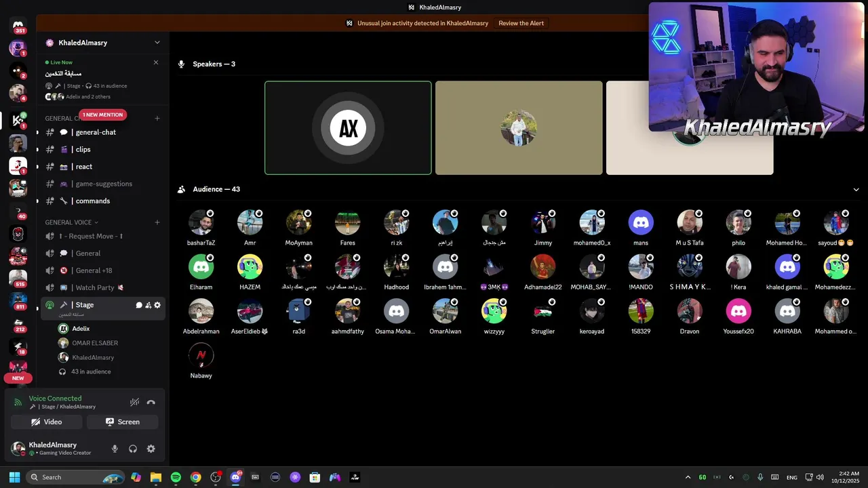Open the red Nabawy avatar

(x=201, y=355)
